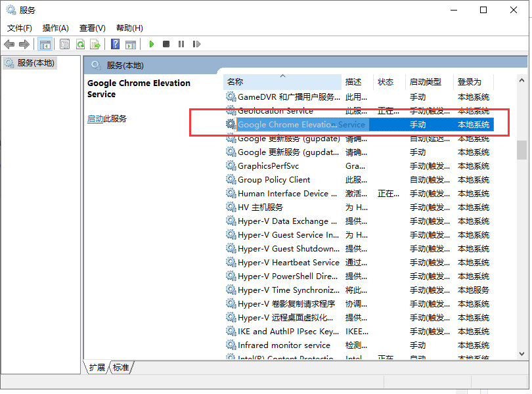This screenshot has height=394, width=532.
Task: Select Infrared monitor service row
Action: [359, 345]
